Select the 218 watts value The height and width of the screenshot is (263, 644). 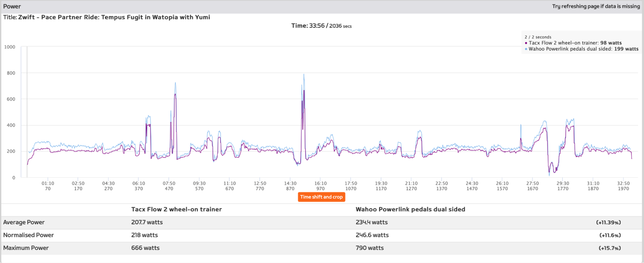pyautogui.click(x=145, y=235)
